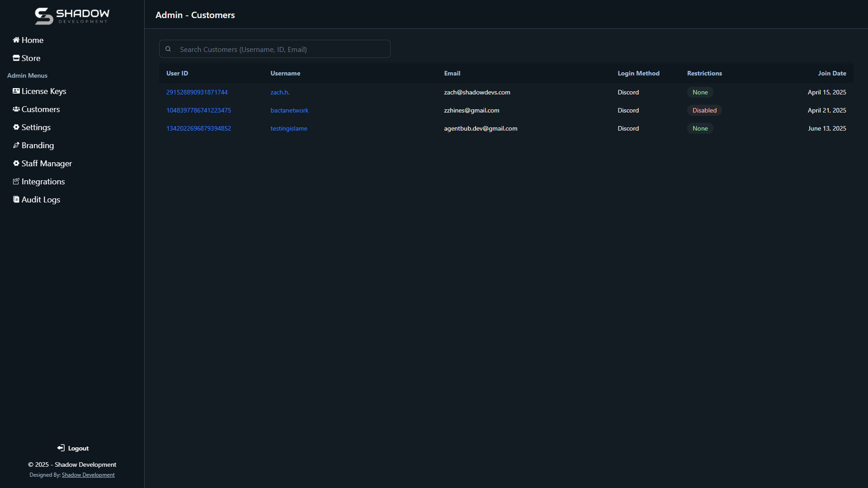The image size is (868, 488).
Task: Click the Disabled restriction badge
Action: click(704, 110)
